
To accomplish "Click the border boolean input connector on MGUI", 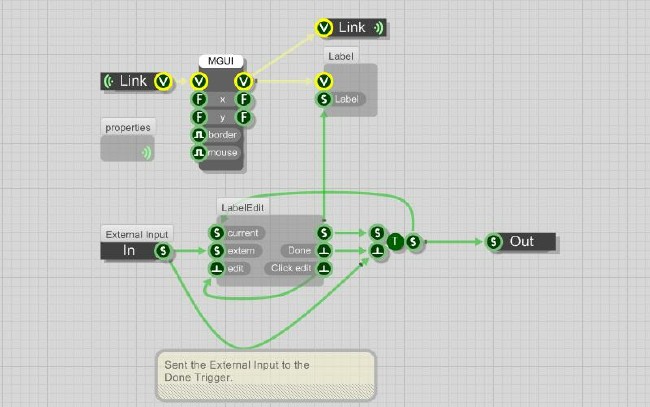I will (x=199, y=135).
